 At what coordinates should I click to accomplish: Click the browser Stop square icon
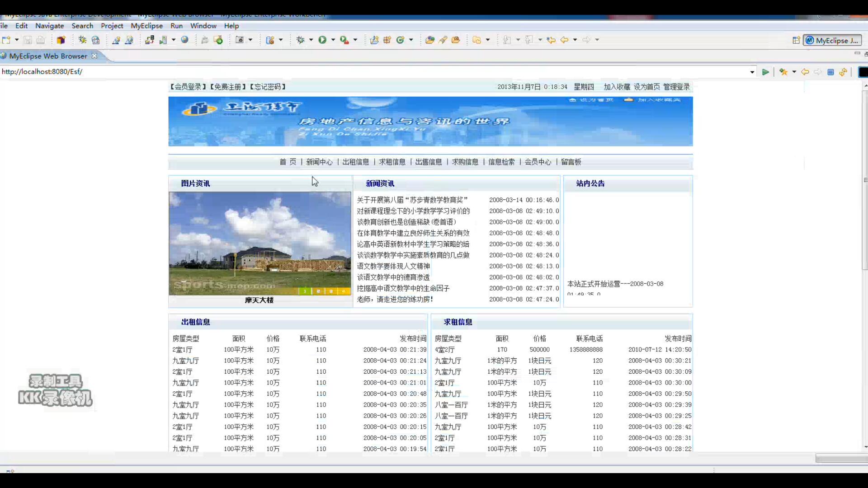(x=830, y=72)
